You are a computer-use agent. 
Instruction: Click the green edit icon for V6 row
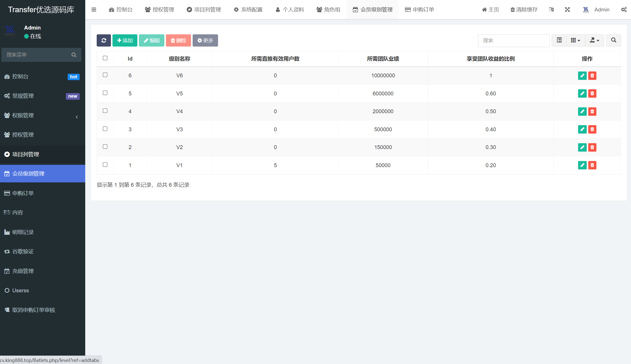[x=582, y=76]
